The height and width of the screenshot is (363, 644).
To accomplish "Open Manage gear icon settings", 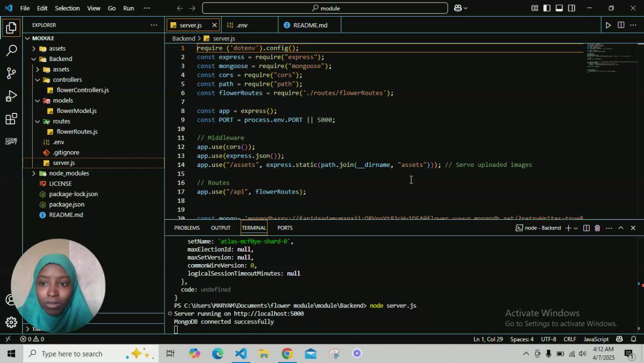I will pyautogui.click(x=11, y=322).
